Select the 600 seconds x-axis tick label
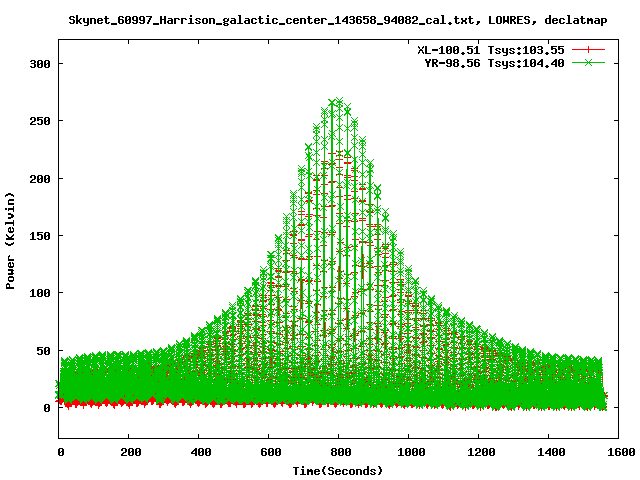This screenshot has width=640, height=480. tap(269, 452)
